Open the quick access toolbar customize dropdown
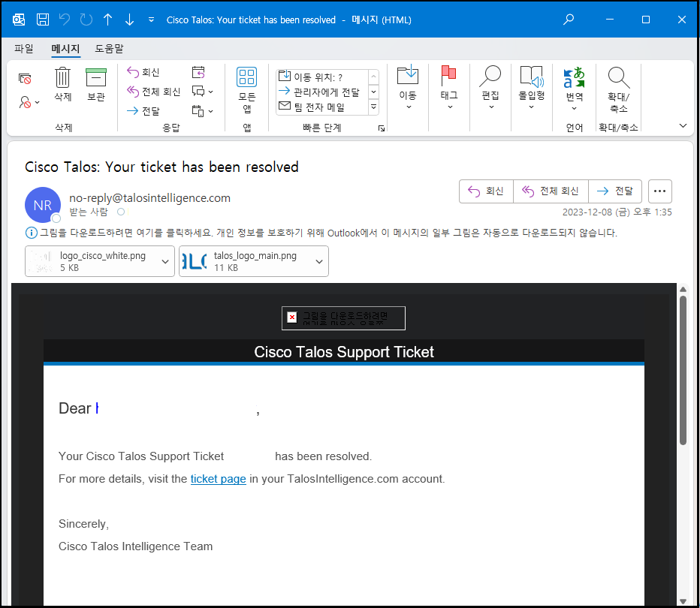 click(x=151, y=20)
